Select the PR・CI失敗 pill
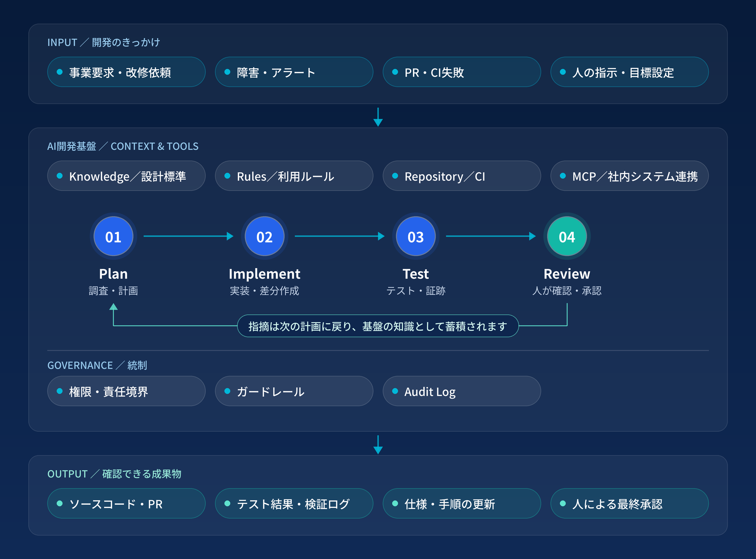 [x=462, y=72]
